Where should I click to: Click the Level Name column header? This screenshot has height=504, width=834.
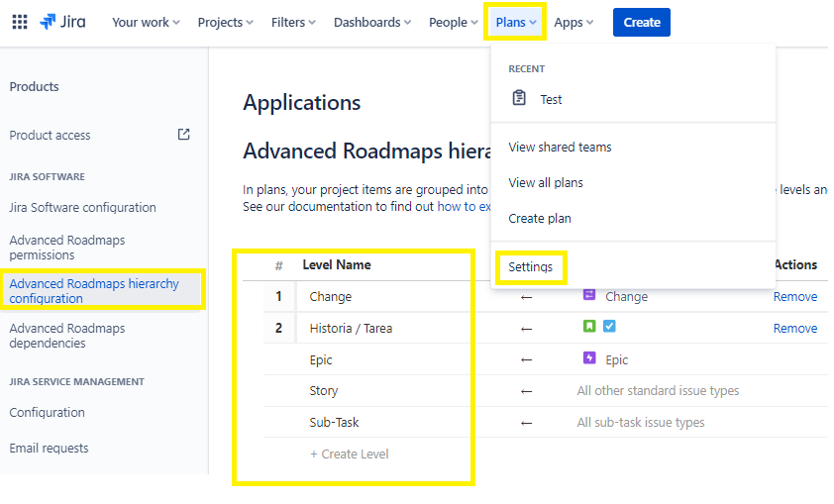337,264
